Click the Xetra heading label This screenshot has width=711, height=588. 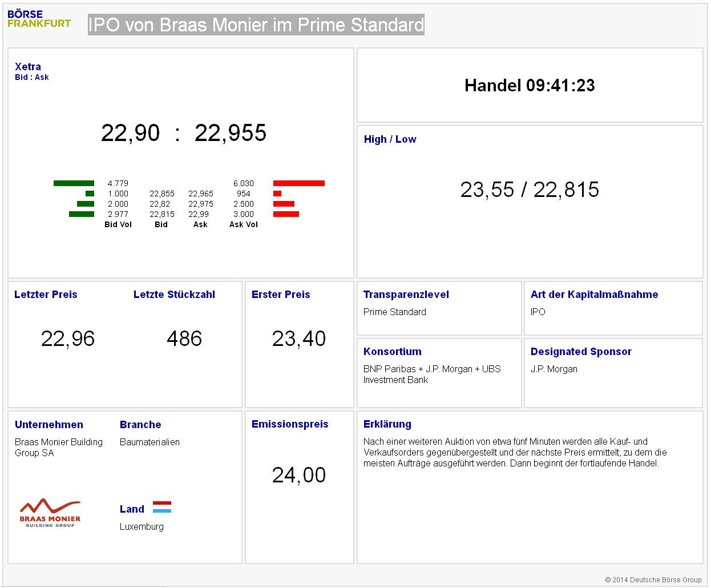28,67
